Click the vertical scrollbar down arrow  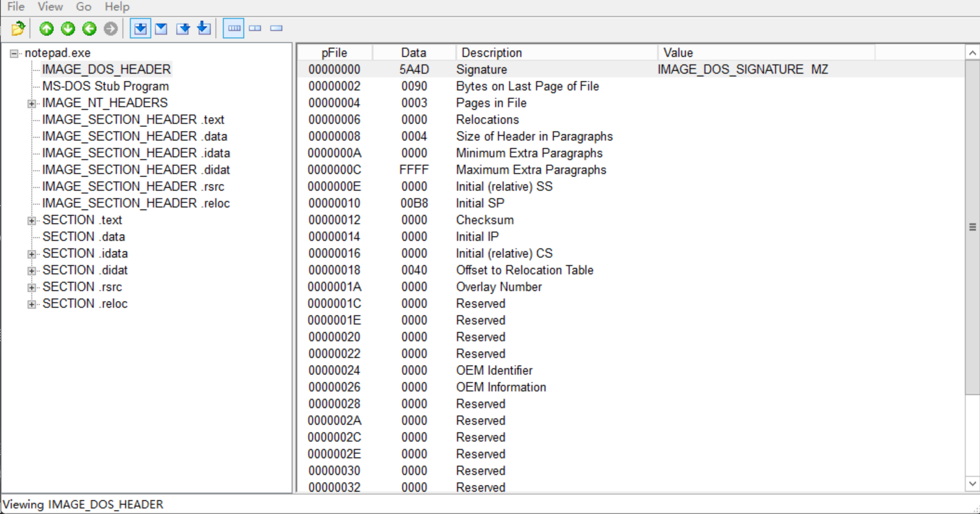click(x=972, y=484)
